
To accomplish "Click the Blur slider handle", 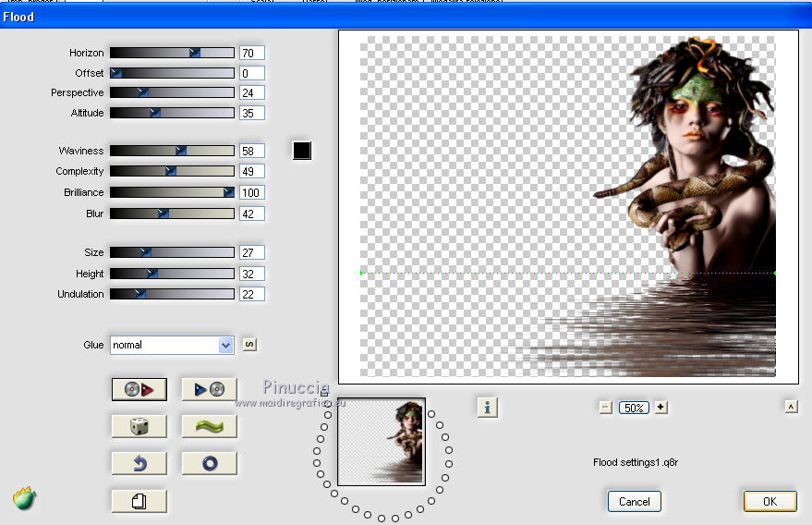I will (164, 214).
